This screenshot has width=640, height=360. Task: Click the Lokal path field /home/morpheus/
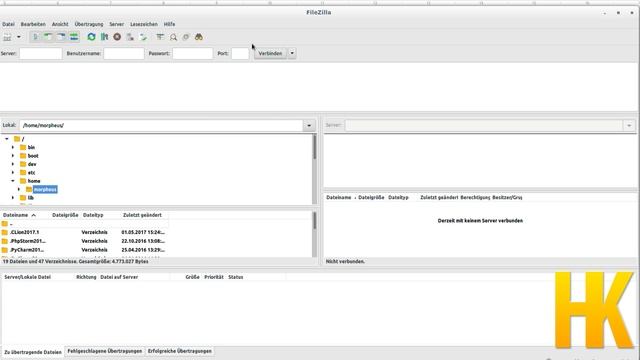[161, 125]
